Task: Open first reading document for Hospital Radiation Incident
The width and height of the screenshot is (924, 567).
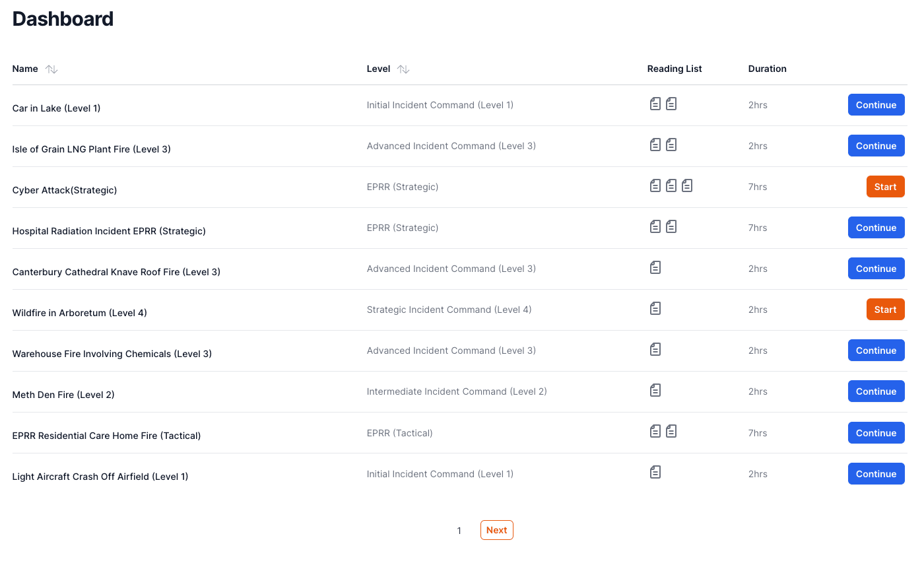Action: point(655,226)
